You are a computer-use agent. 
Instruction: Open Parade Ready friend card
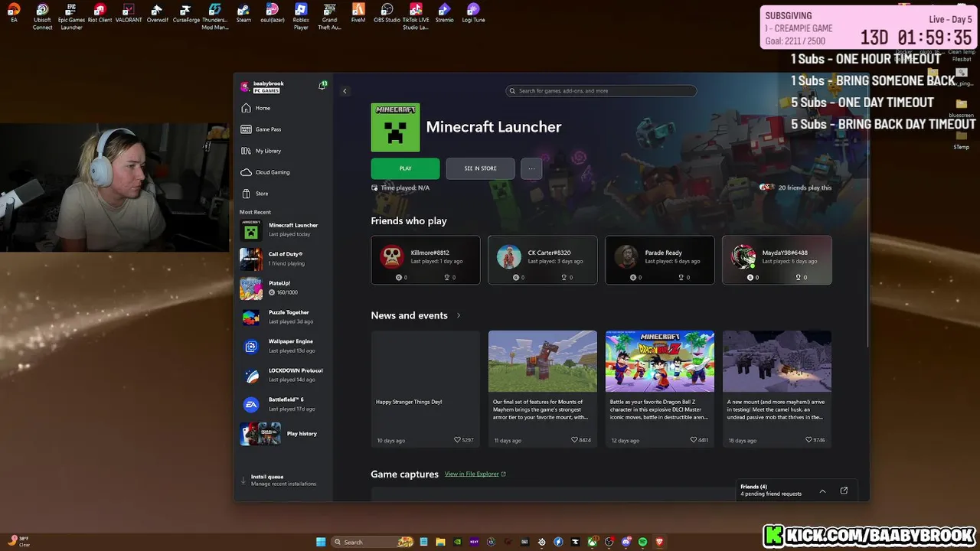[x=660, y=260]
